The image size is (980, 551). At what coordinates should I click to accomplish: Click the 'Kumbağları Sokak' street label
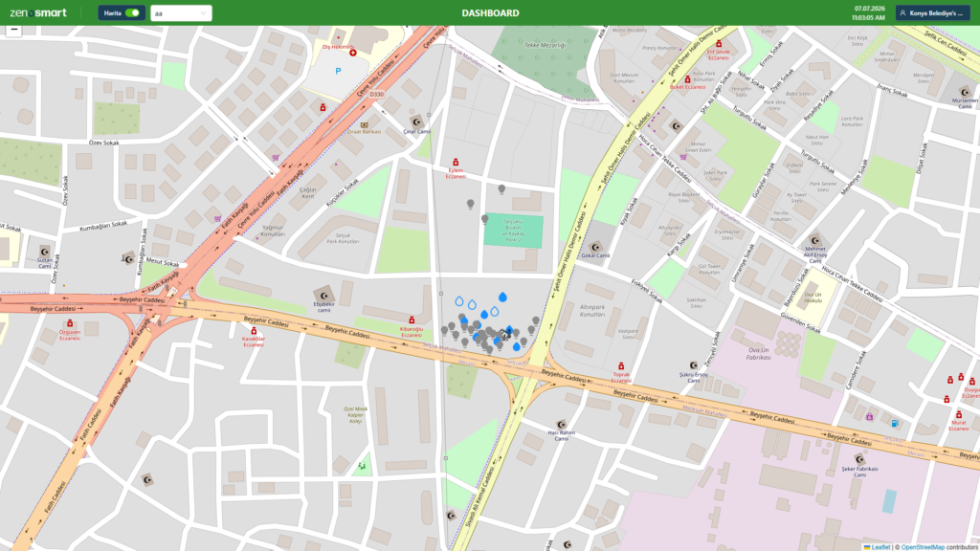(x=103, y=226)
